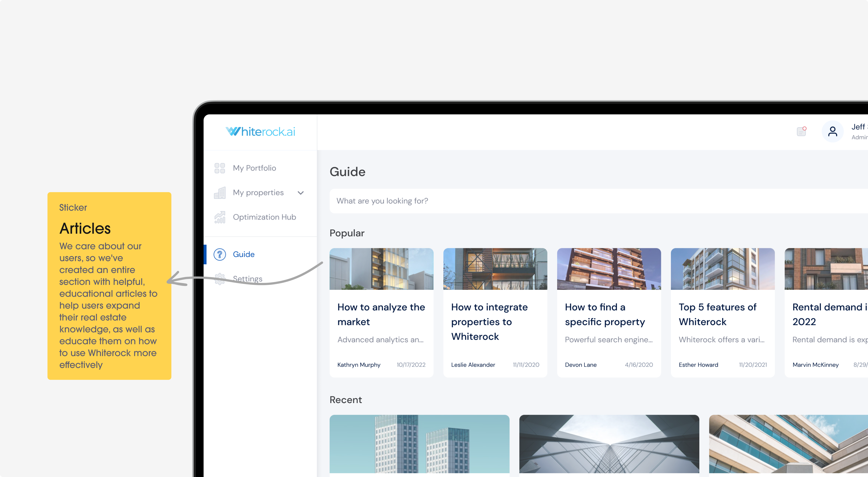Open the 'Rental demand' article image
The image size is (868, 477).
click(826, 269)
